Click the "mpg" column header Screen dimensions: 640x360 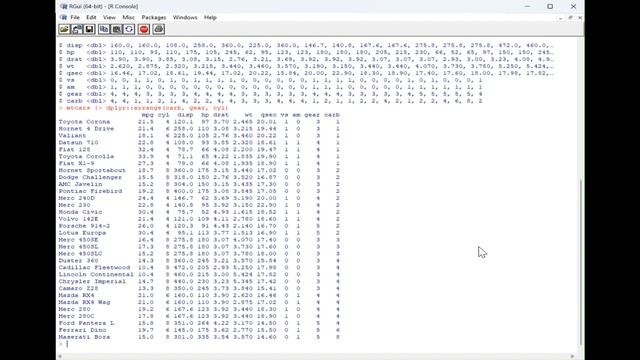[x=147, y=115]
